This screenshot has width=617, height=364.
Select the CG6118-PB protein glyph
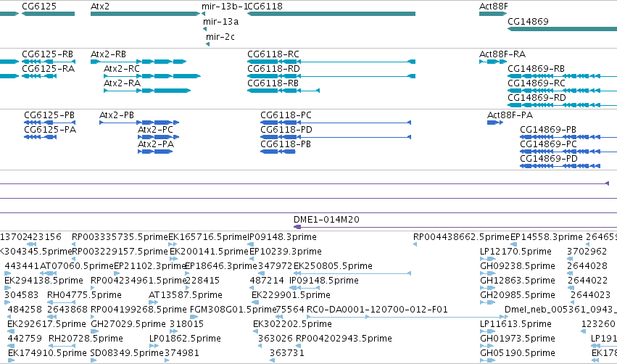[278, 152]
